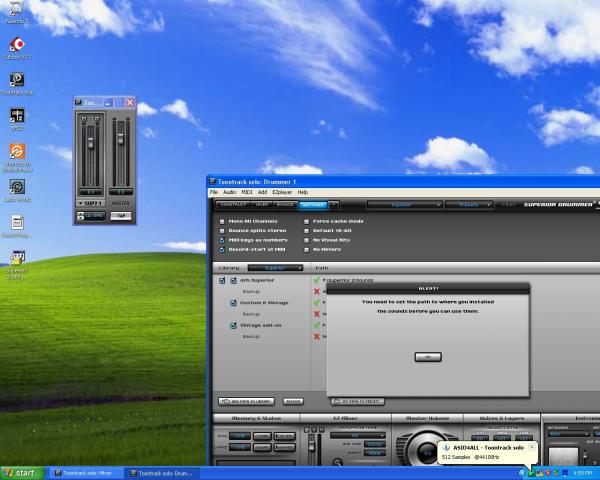
Task: Expand the SUP2 1 channel dropdown in mixer
Action: 91,202
